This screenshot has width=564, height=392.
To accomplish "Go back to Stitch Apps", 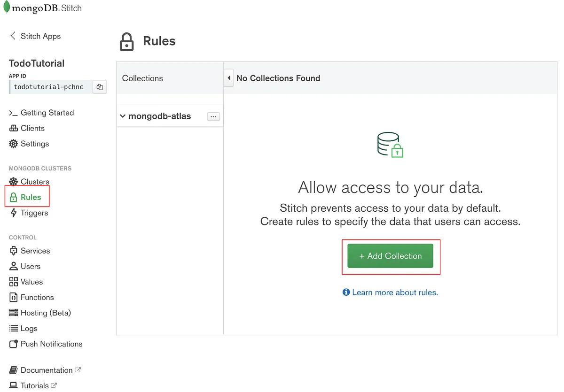I will point(36,36).
